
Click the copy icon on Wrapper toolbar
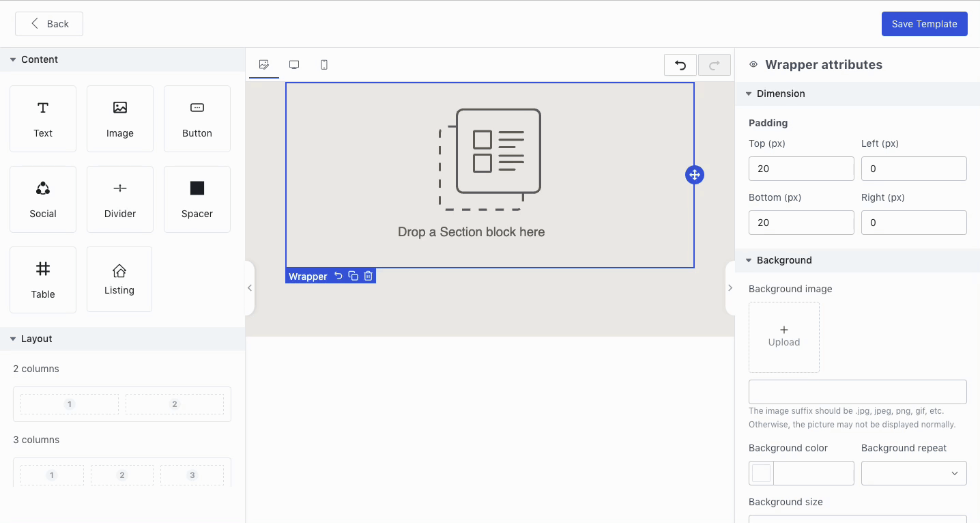click(354, 276)
